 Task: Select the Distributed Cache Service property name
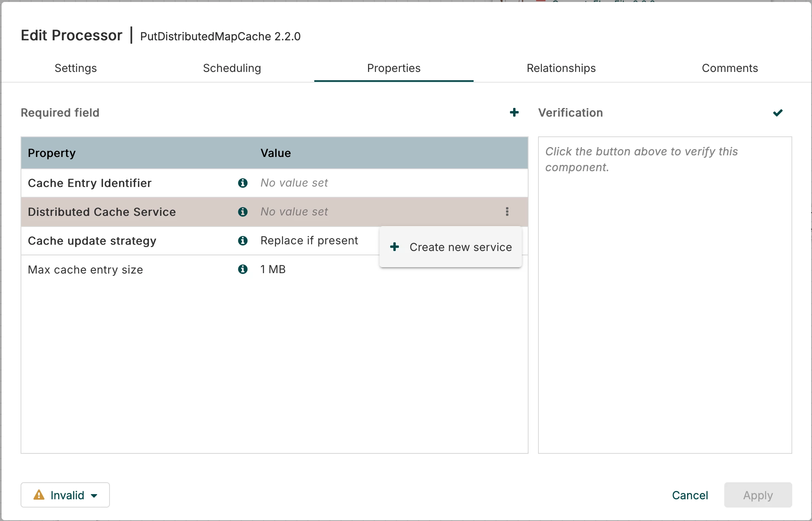click(102, 212)
